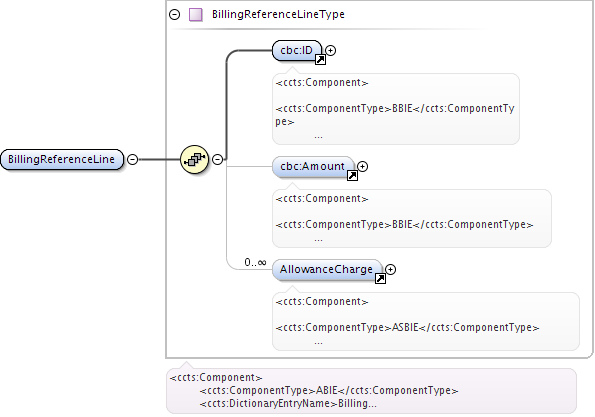Click the AllowanceCharge ASBIE annotation box

426,321
